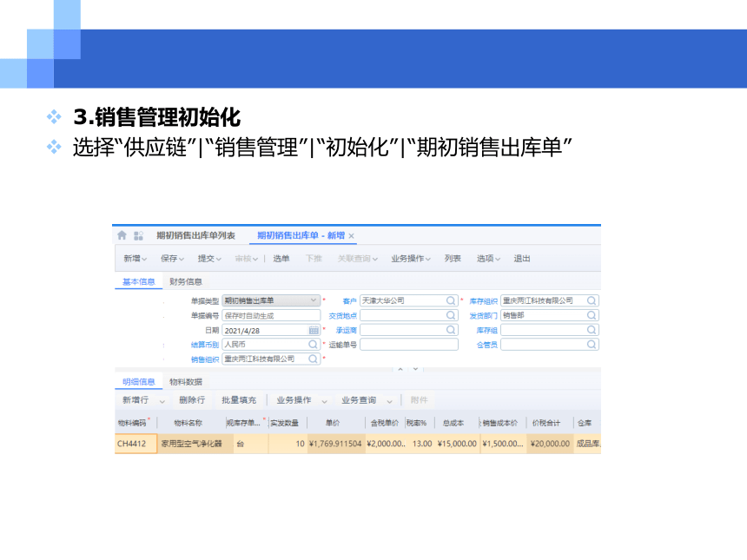Open 结算币别 lookup magnifier icon
The width and height of the screenshot is (747, 560).
313,344
